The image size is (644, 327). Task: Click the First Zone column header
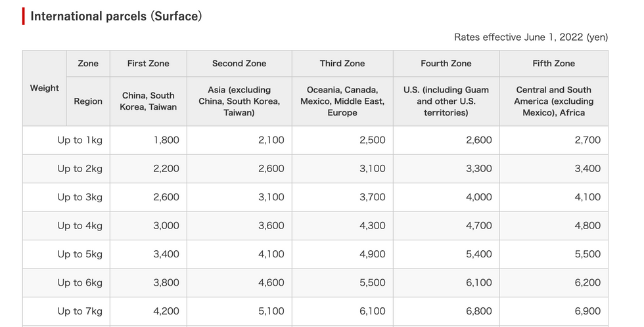click(x=148, y=64)
